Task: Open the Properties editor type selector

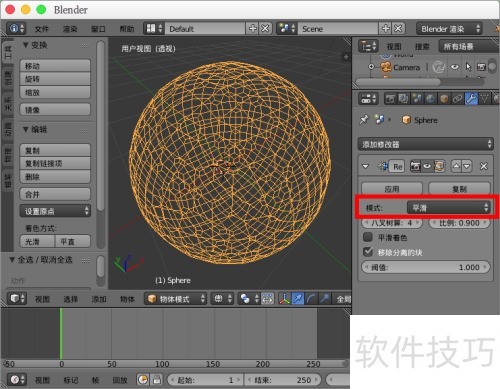Action: 368,99
